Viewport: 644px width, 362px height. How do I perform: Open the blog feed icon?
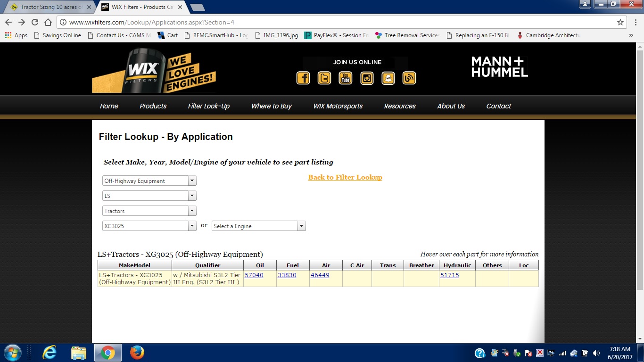coord(409,78)
